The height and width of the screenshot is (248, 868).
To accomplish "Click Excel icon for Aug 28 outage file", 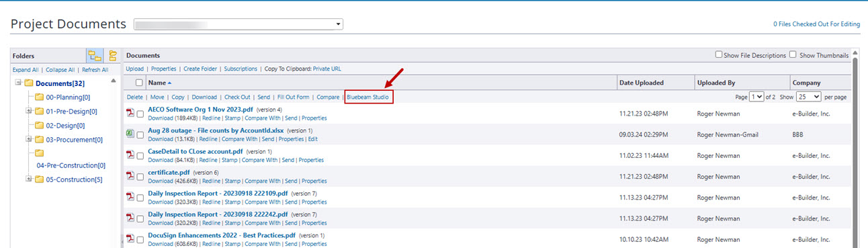I will [x=130, y=134].
